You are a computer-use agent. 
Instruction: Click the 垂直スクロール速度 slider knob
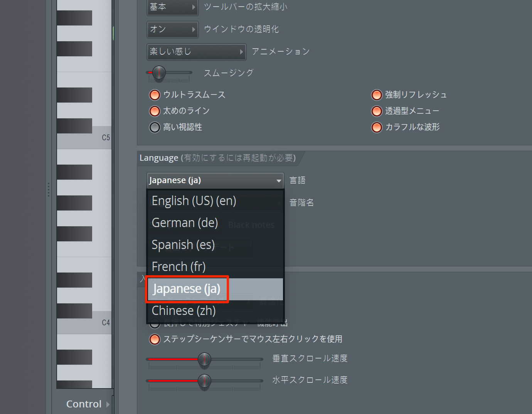pyautogui.click(x=204, y=359)
